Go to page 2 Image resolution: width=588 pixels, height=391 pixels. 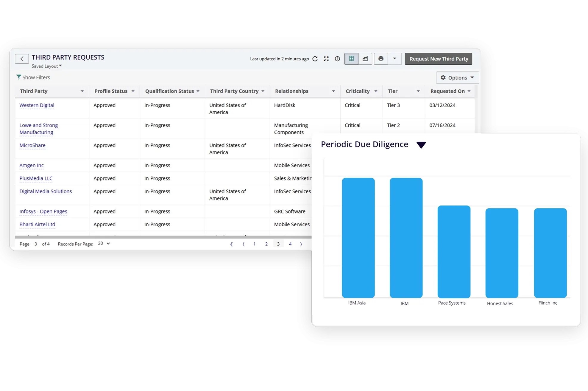click(266, 244)
